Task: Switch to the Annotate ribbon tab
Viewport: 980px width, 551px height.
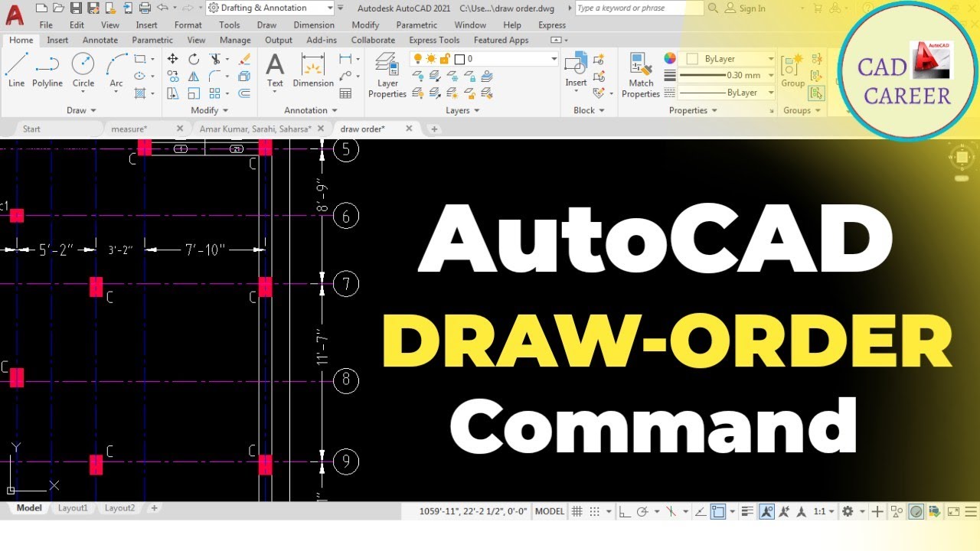Action: (100, 40)
